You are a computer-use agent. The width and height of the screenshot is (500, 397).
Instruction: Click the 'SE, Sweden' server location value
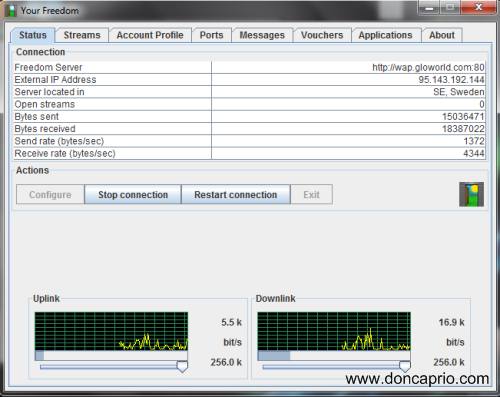click(x=459, y=92)
